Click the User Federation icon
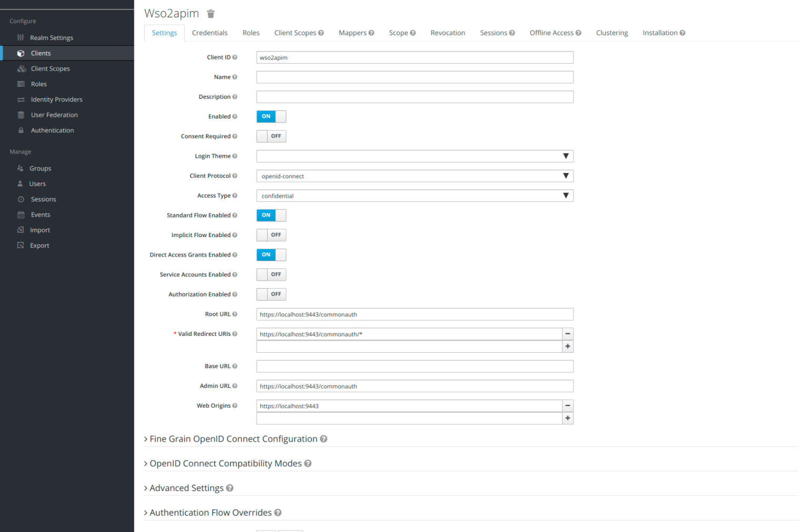The width and height of the screenshot is (808, 532). pos(21,115)
